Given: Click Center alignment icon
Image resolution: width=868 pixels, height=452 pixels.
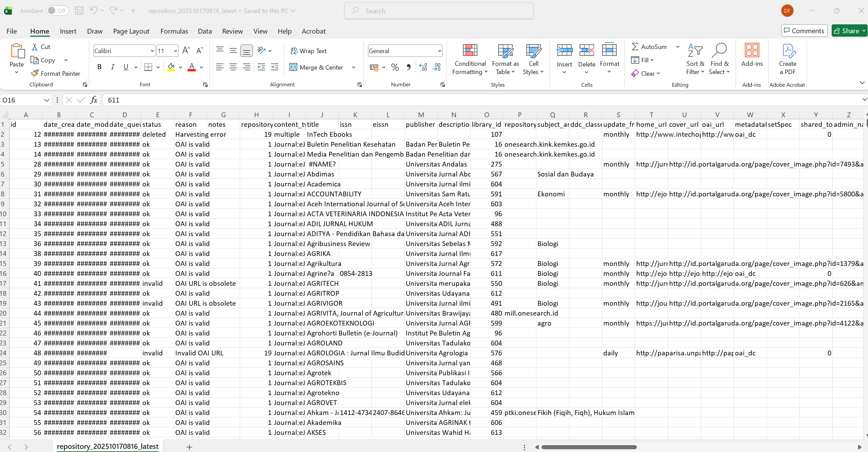Looking at the screenshot, I should (233, 67).
